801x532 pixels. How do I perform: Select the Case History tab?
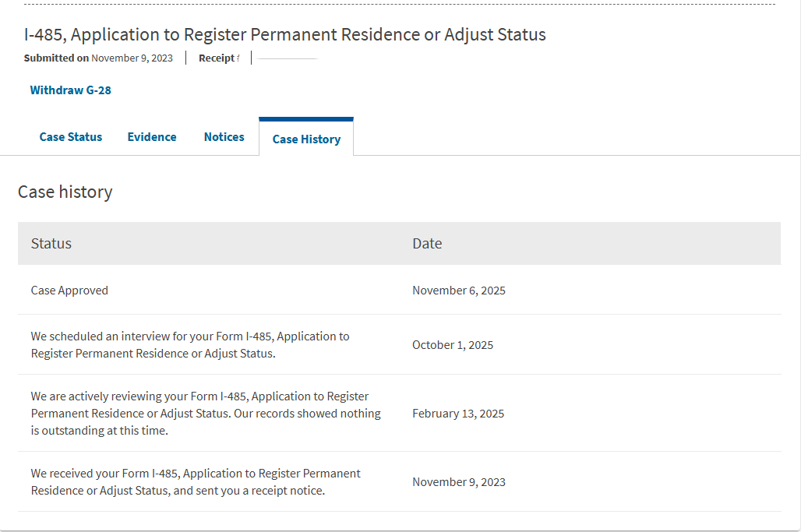pyautogui.click(x=306, y=139)
